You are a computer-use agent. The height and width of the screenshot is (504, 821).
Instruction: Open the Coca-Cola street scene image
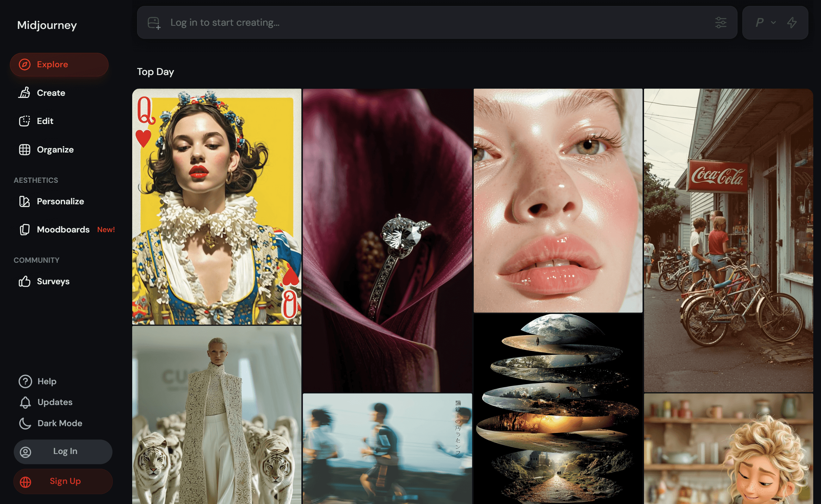[x=728, y=240]
